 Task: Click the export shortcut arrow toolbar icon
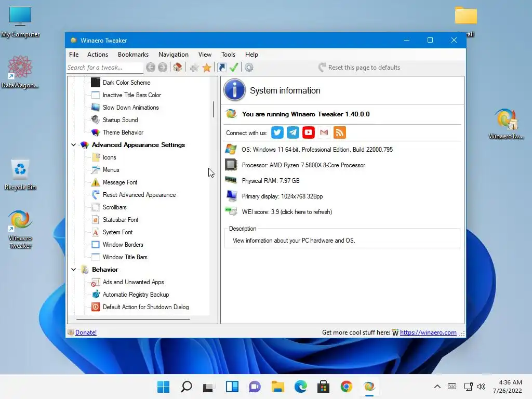point(222,68)
